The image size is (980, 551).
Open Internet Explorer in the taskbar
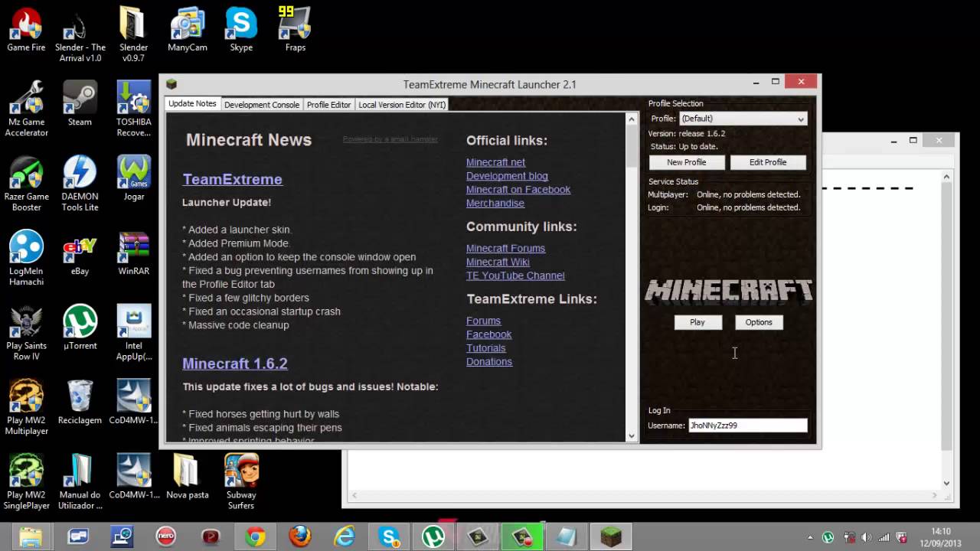point(345,536)
